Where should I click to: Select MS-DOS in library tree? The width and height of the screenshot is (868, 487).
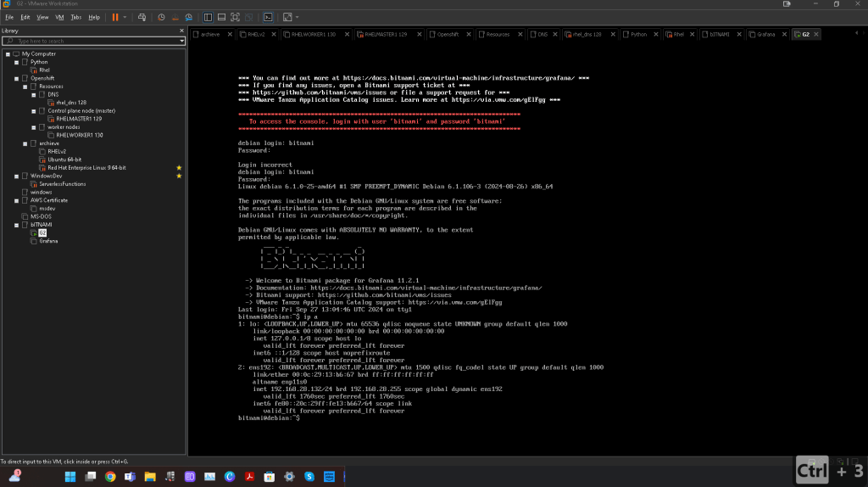(41, 216)
